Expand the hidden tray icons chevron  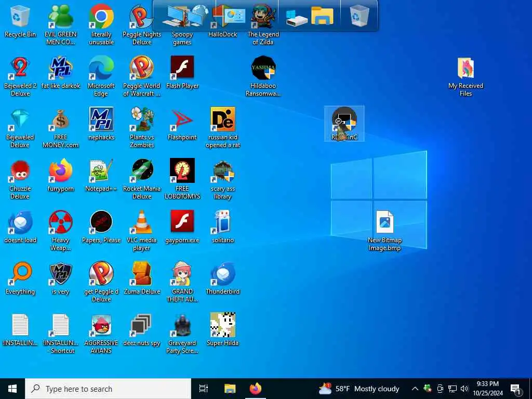pos(415,389)
